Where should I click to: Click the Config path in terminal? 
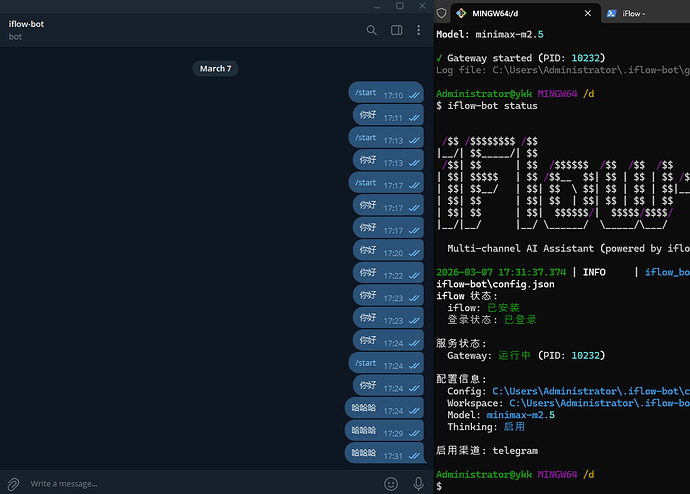[591, 391]
